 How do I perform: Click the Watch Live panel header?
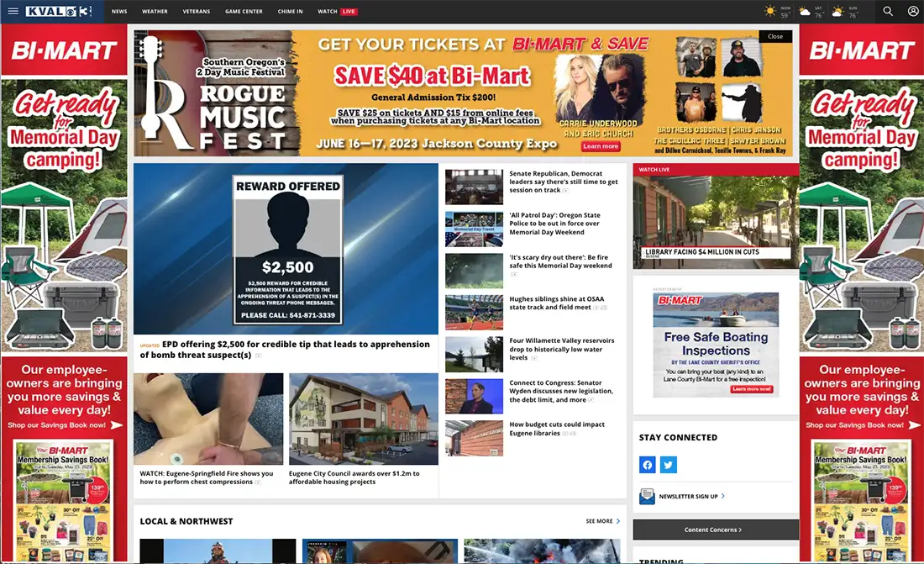716,169
